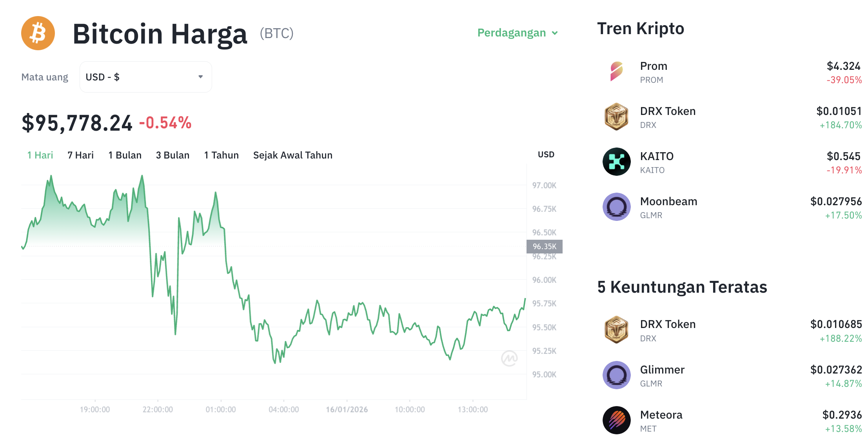Switch to the Sejak Awal Tahun tab

pyautogui.click(x=292, y=155)
